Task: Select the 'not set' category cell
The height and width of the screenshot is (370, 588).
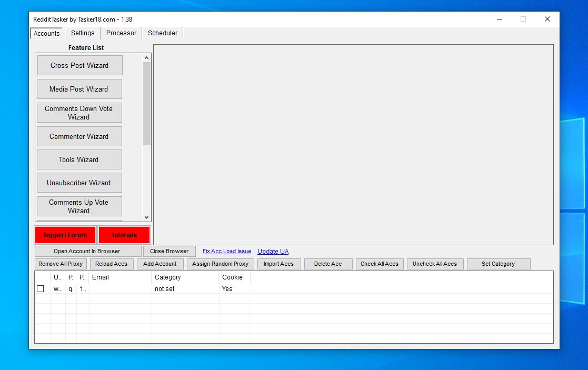Action: point(185,288)
